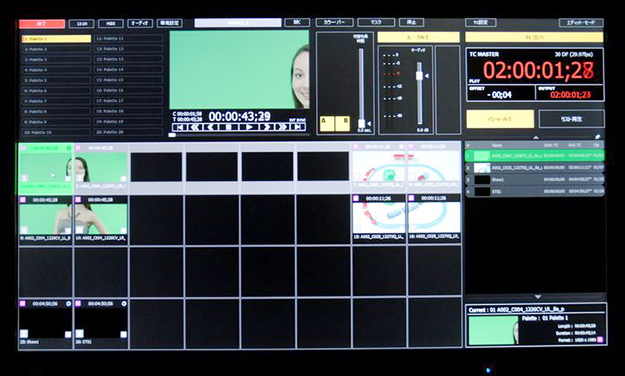Select the STS1 row in playlist
This screenshot has height=376, width=625.
[535, 192]
